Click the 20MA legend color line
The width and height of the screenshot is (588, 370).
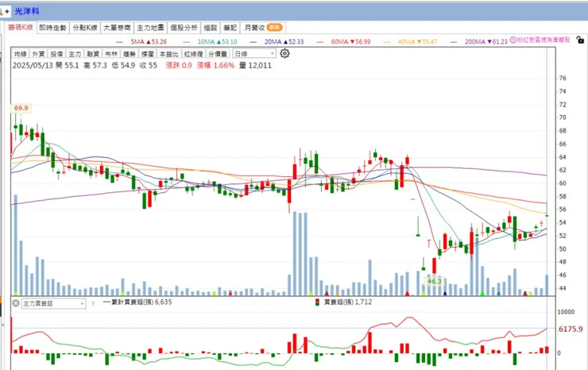253,42
